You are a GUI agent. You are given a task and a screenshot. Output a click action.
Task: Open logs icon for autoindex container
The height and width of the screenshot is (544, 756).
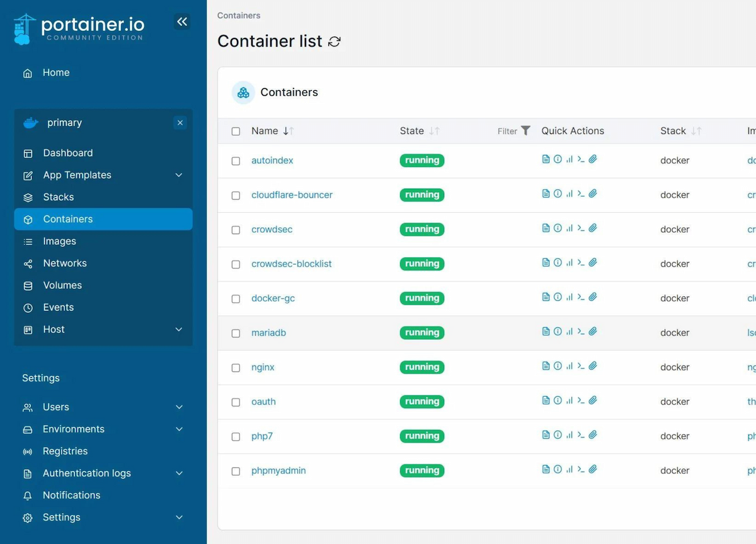(x=546, y=159)
